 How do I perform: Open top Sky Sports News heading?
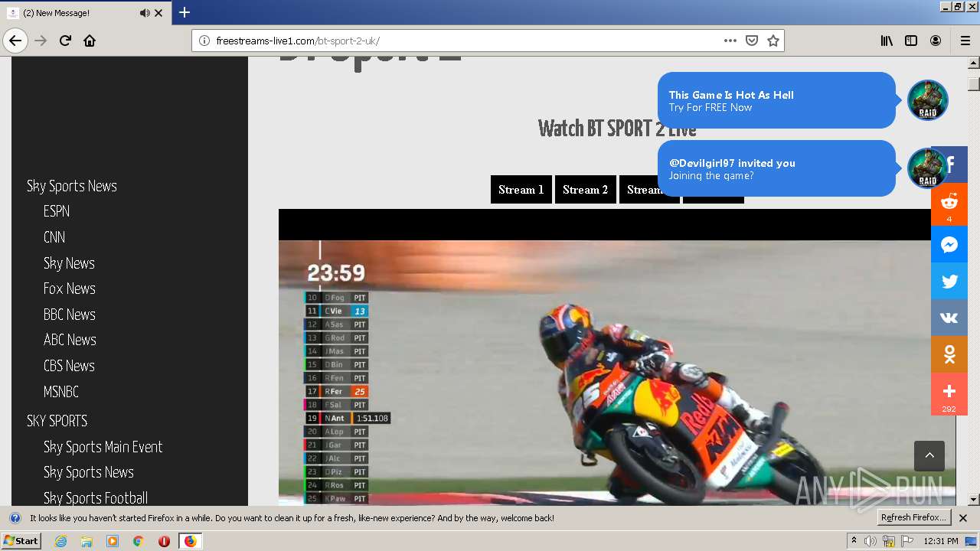coord(72,186)
